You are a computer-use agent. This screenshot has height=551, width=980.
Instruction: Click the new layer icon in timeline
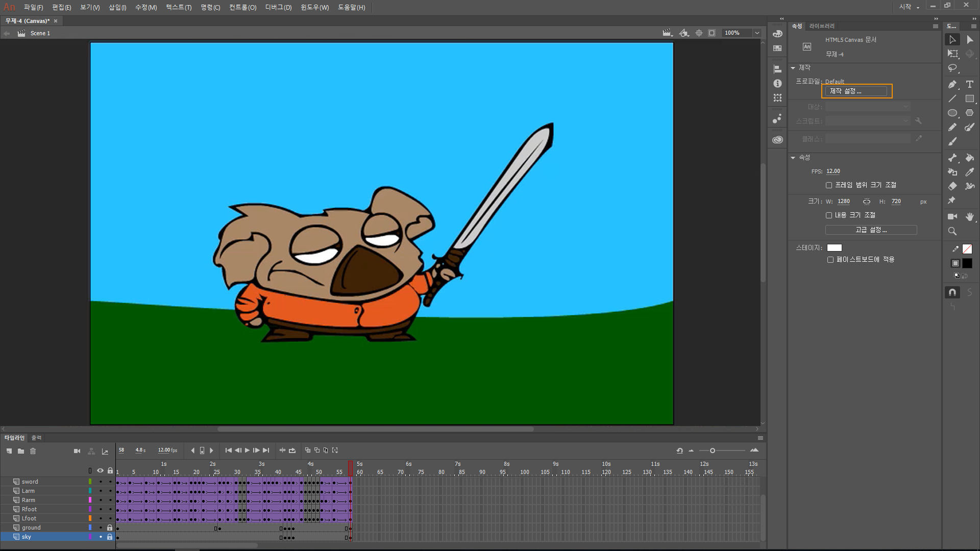tap(9, 451)
